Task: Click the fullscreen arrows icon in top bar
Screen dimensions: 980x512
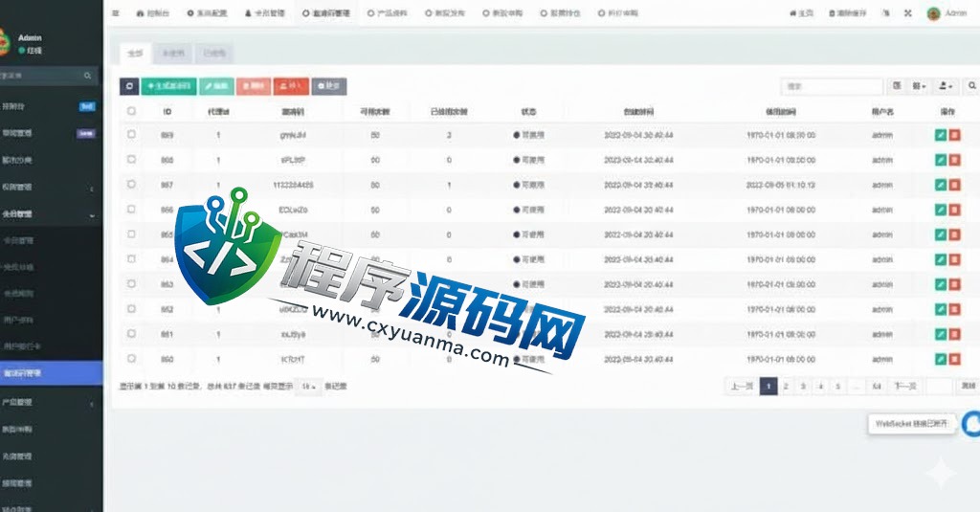Action: tap(907, 13)
